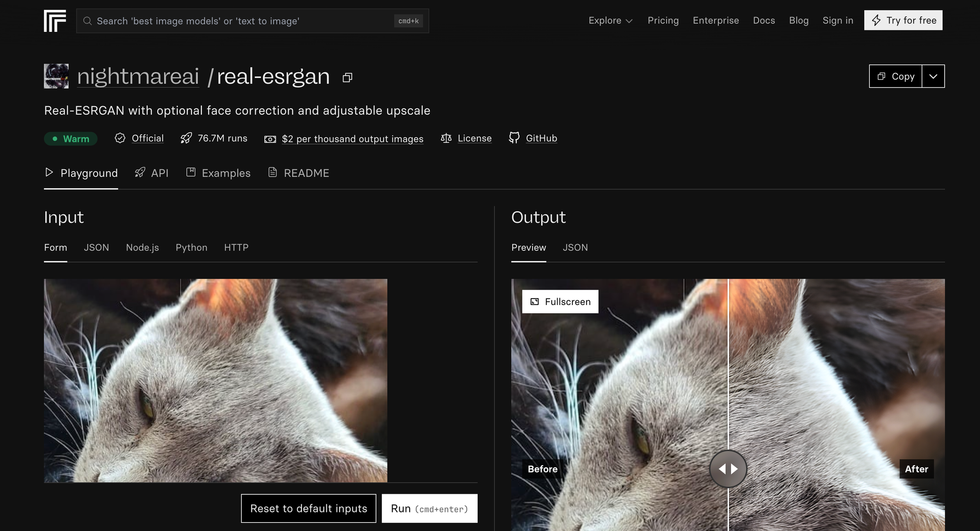The height and width of the screenshot is (531, 980).
Task: Click the copy model name icon
Action: click(x=347, y=77)
